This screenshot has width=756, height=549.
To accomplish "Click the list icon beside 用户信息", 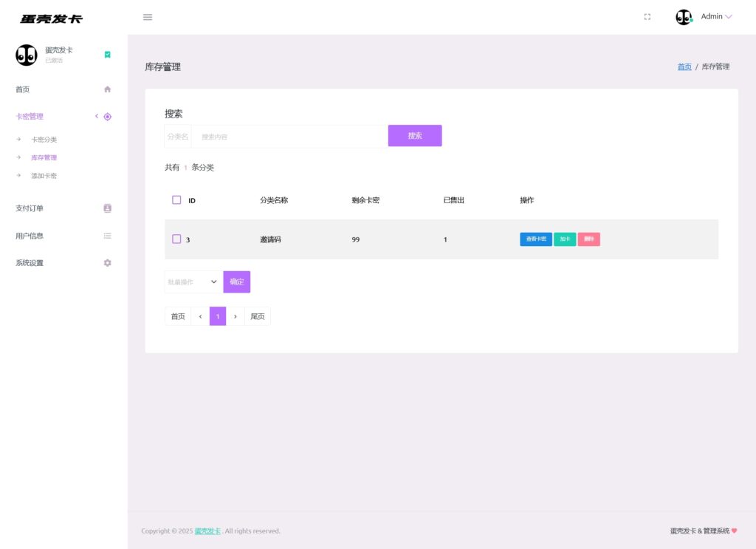I will pos(107,236).
